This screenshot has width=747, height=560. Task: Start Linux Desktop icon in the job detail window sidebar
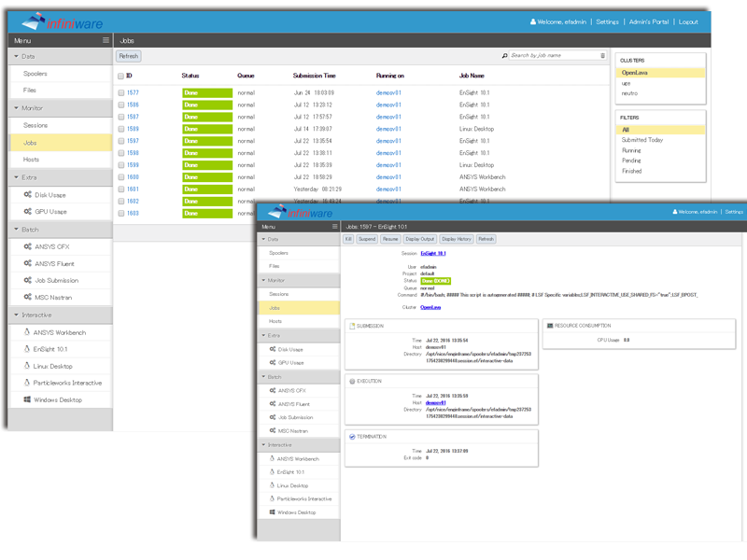point(272,485)
